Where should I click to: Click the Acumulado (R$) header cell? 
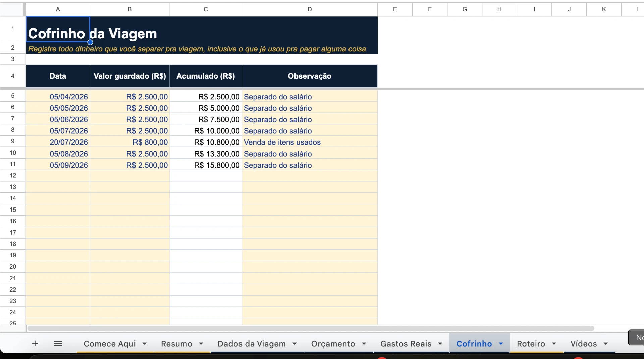(206, 76)
